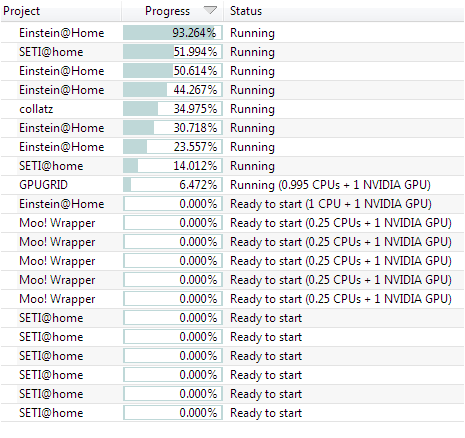Click the Progress column header
465x438 pixels.
click(173, 11)
